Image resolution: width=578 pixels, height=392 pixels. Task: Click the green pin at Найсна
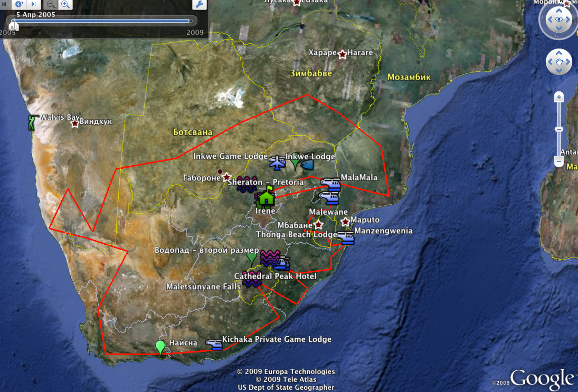click(160, 347)
